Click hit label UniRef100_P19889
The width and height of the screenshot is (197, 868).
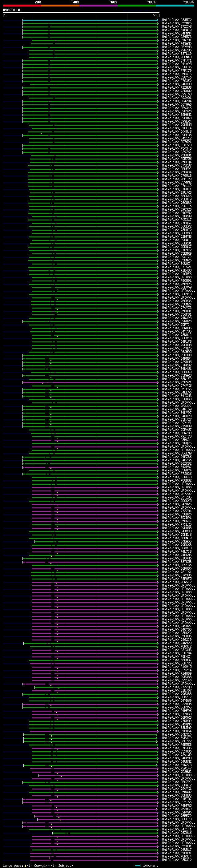176,426
